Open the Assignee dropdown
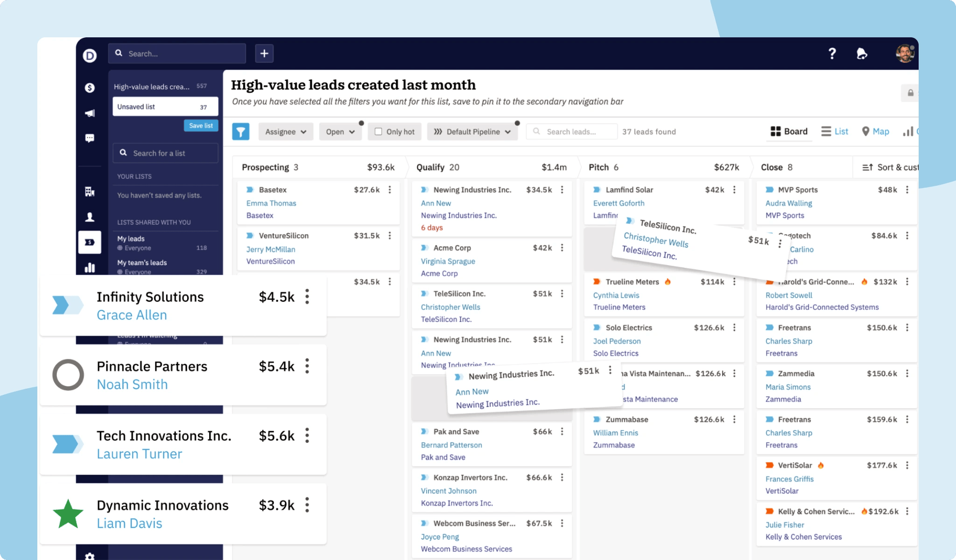 tap(285, 131)
